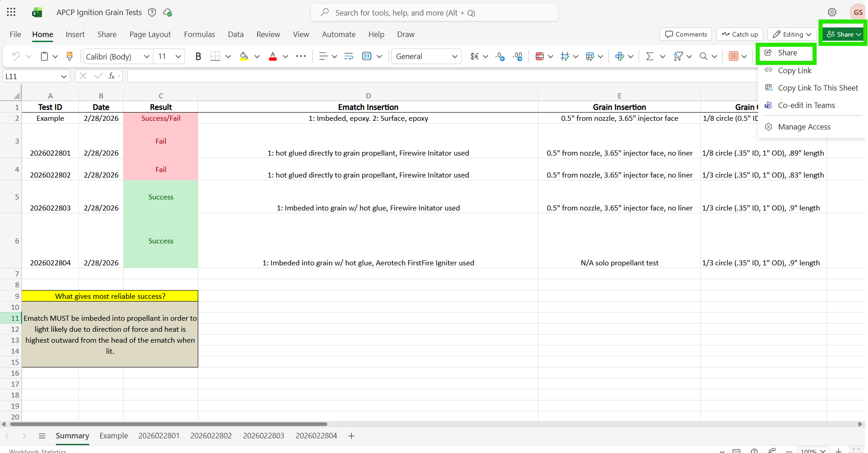Open the app launcher waffle icon
The image size is (868, 453).
(x=11, y=12)
